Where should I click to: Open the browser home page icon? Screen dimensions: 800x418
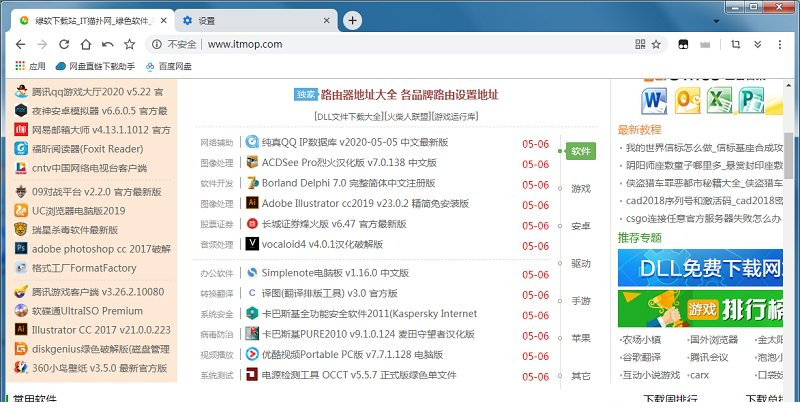[x=86, y=44]
